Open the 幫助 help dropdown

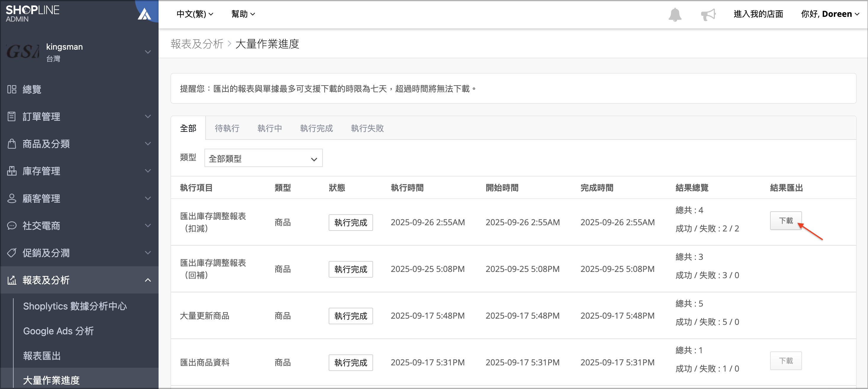tap(243, 14)
